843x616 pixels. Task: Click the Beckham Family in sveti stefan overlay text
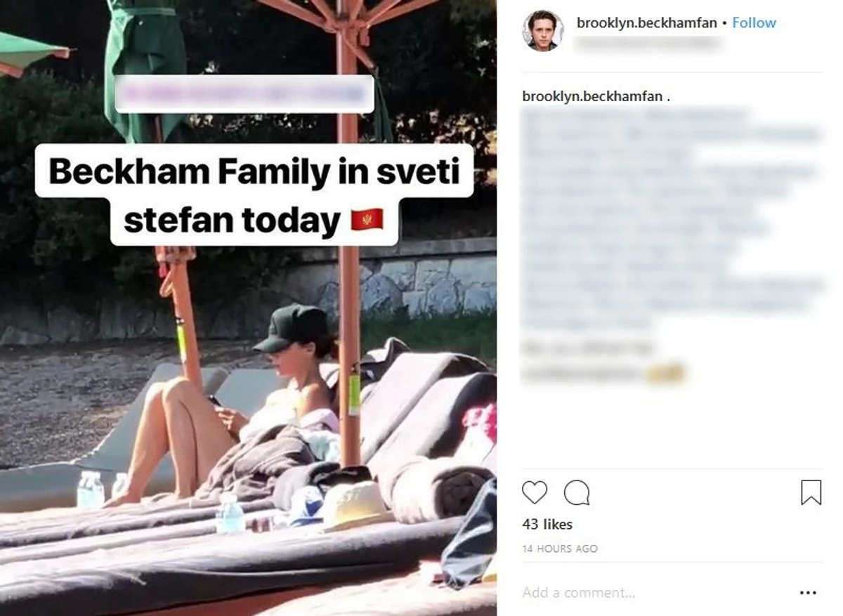coord(254,196)
